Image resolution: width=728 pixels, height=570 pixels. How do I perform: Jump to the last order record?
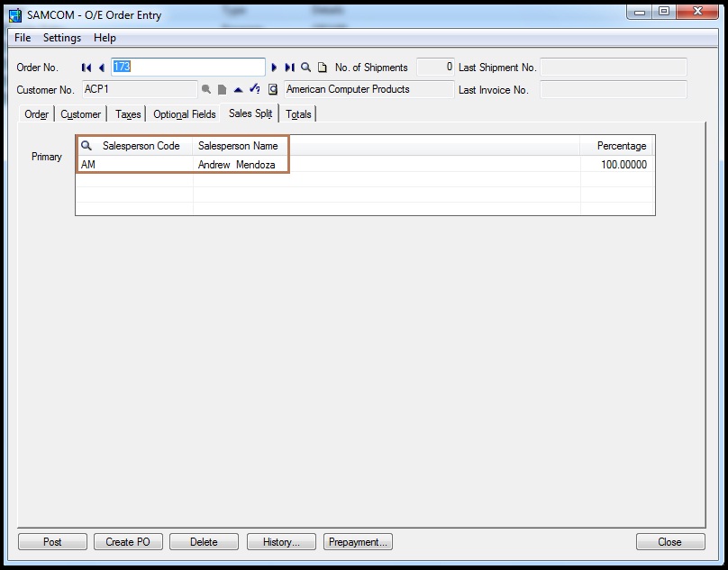[289, 68]
